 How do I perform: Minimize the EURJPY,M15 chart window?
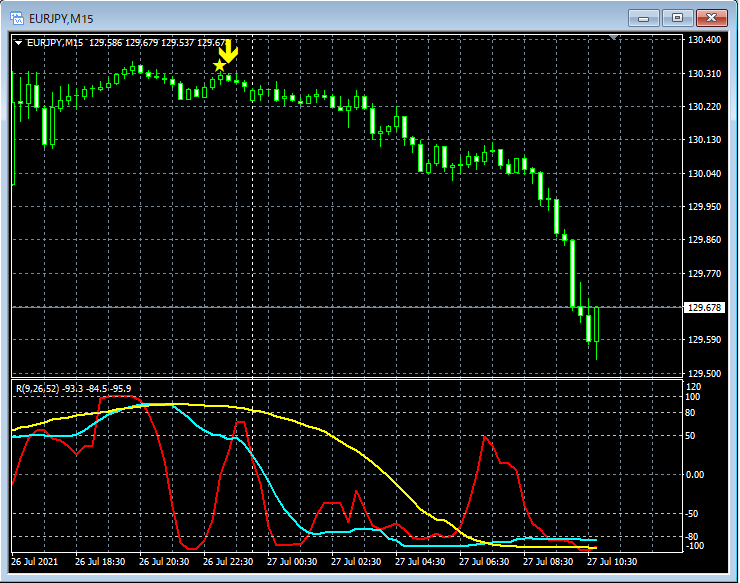(643, 18)
